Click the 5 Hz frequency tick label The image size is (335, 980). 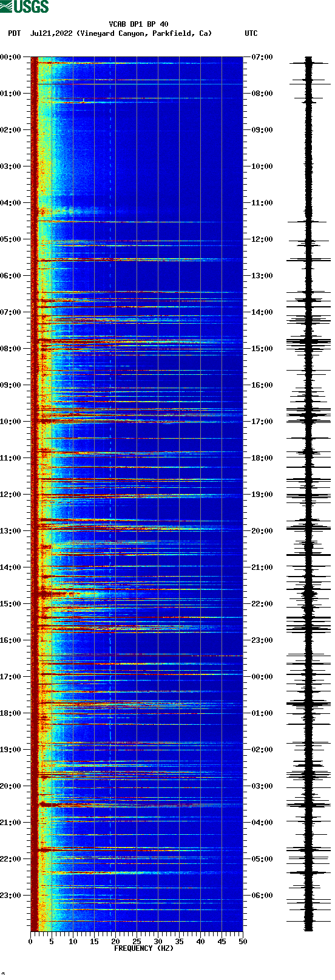tap(52, 942)
